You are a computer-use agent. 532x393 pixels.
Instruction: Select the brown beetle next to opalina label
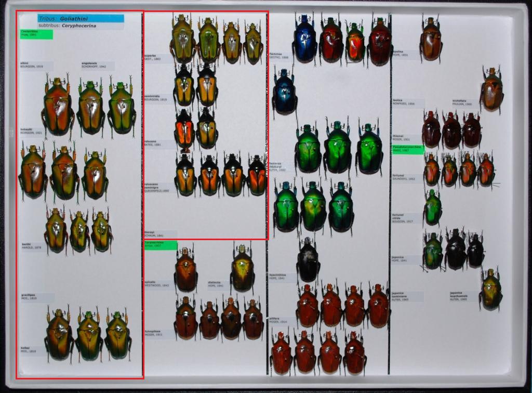(x=431, y=39)
